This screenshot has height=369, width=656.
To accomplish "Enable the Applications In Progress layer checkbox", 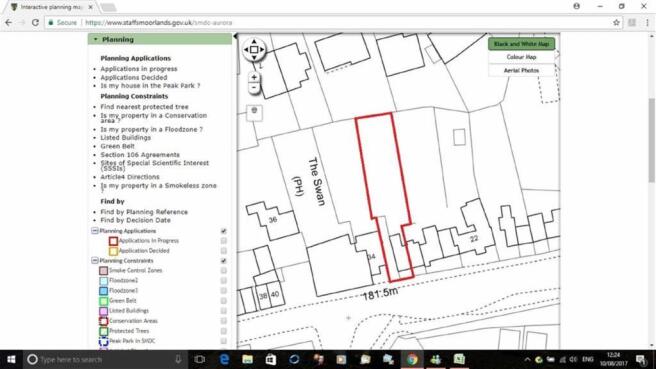I will (x=223, y=241).
